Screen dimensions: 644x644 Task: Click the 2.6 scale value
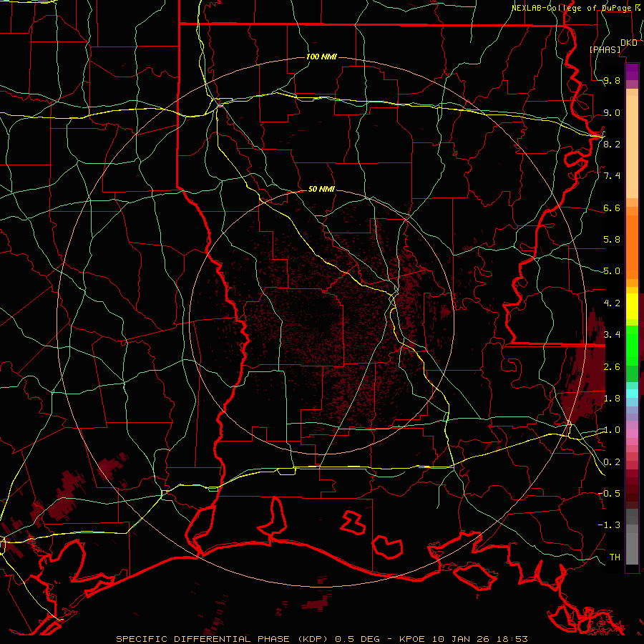point(612,367)
